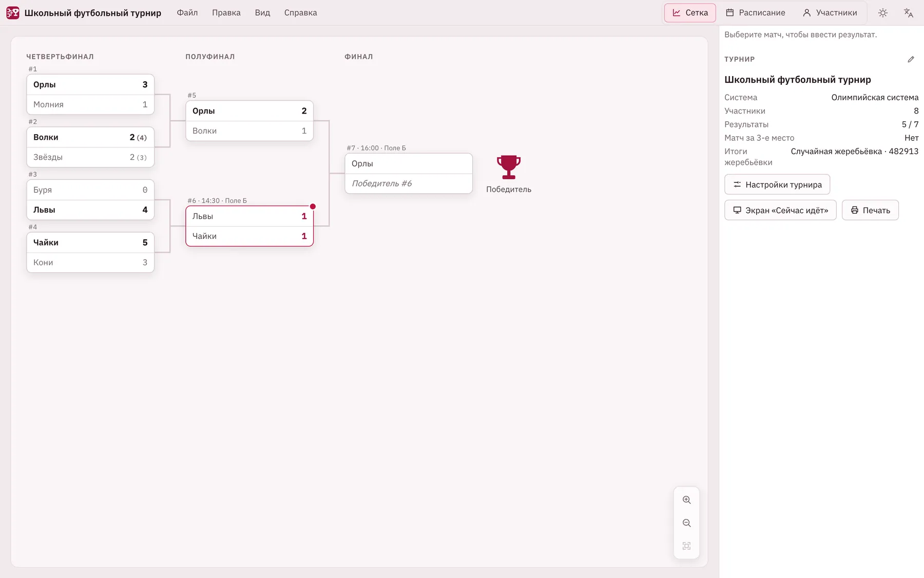Open the Правка menu
The width and height of the screenshot is (924, 578).
pyautogui.click(x=226, y=13)
